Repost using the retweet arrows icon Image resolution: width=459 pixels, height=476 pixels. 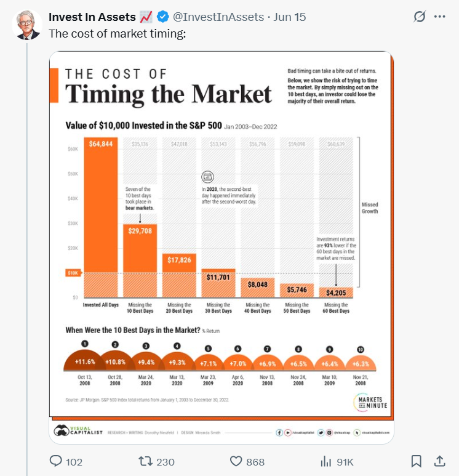(x=145, y=461)
